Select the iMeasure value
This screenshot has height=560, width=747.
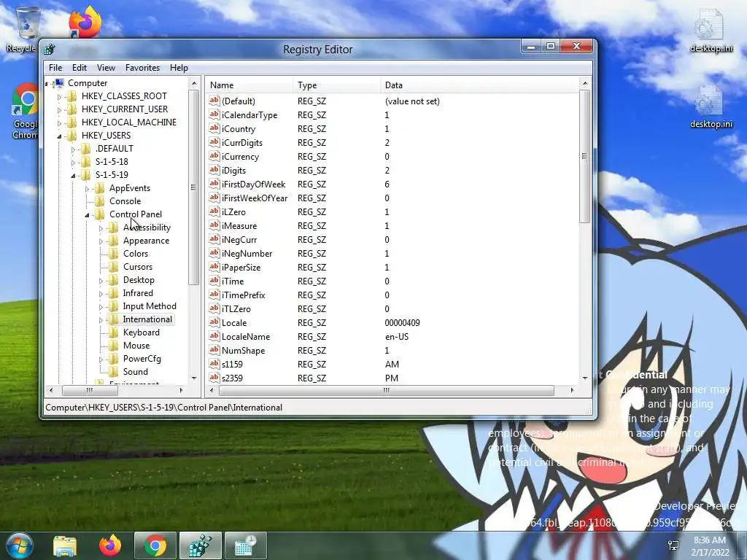[239, 226]
